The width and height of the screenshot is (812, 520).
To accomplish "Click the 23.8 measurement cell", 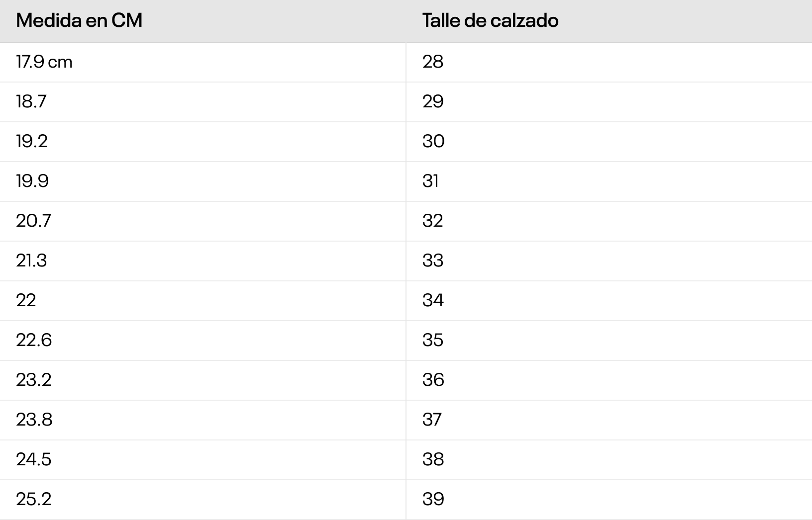I will point(34,420).
